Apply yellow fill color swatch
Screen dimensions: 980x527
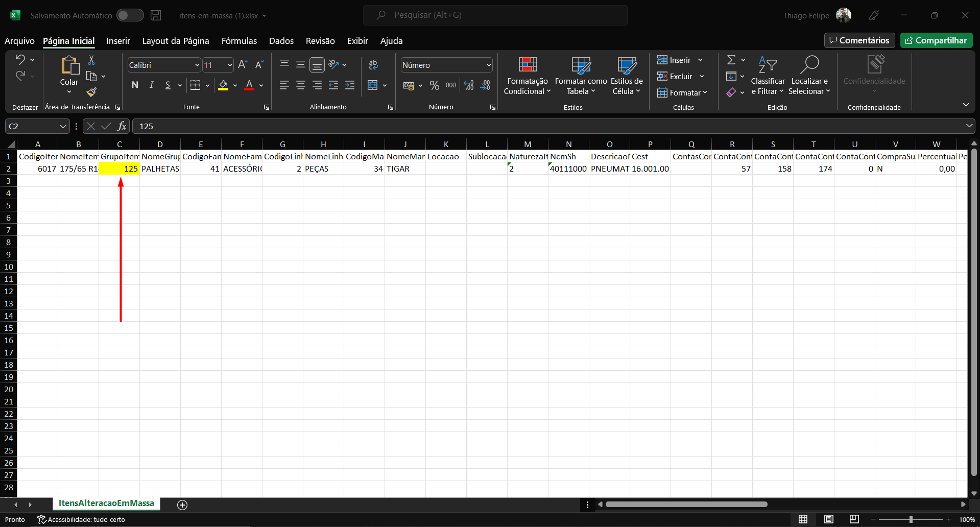point(223,85)
